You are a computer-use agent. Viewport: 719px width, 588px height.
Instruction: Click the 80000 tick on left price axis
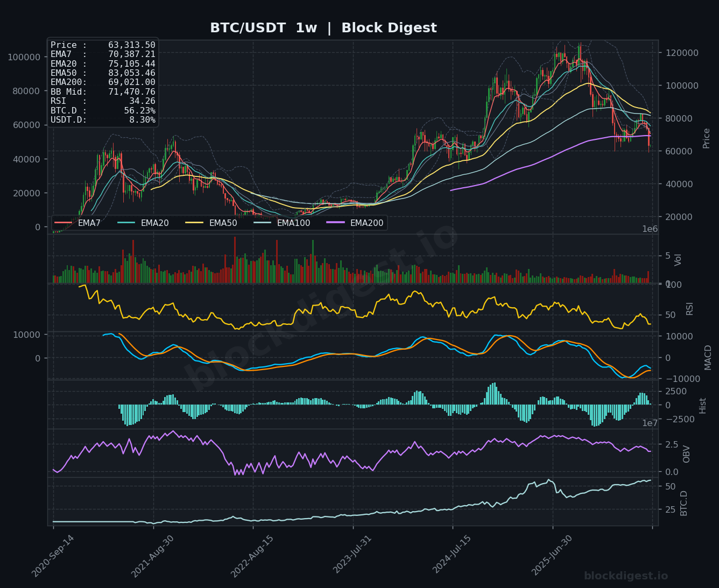pos(26,91)
